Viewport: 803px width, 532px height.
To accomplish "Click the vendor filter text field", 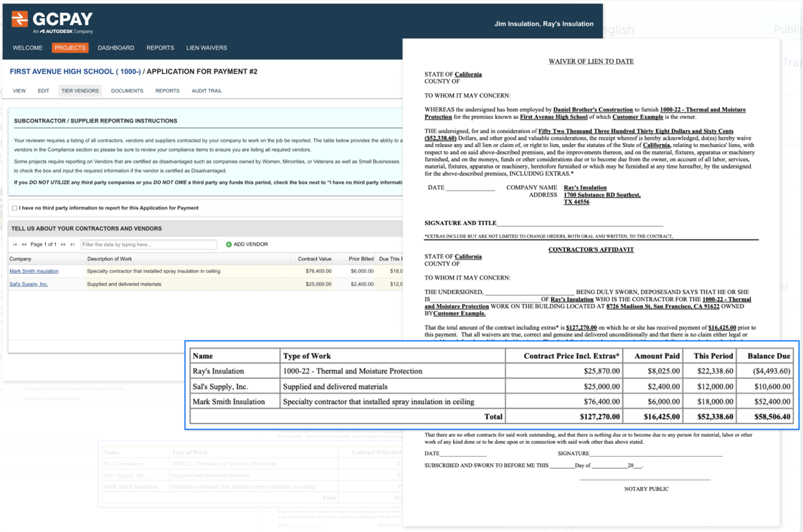I will tap(148, 244).
